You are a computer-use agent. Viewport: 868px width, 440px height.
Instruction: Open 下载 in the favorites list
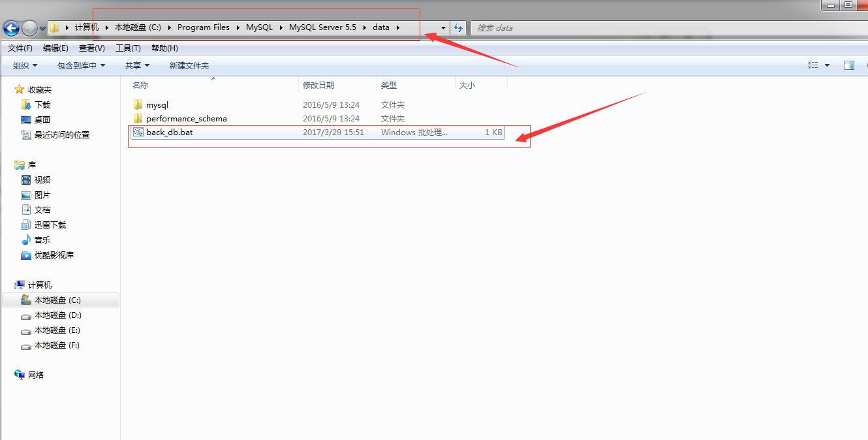tap(42, 104)
